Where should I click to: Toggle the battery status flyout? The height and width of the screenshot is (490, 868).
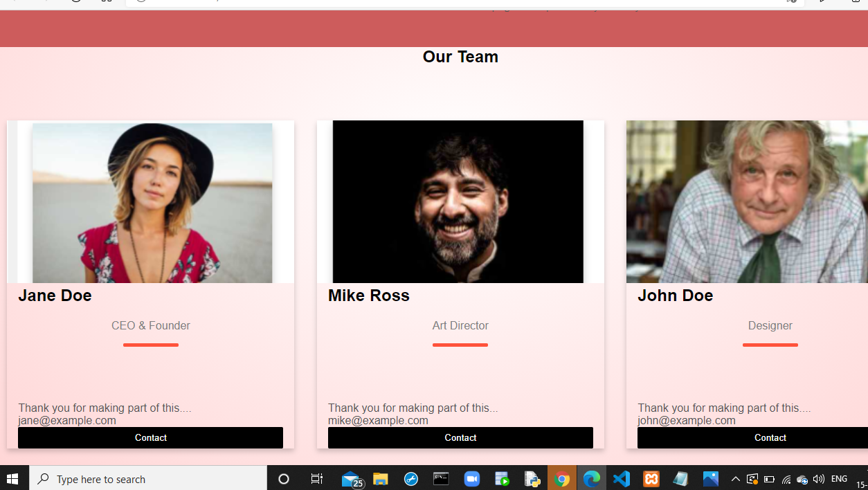tap(768, 478)
